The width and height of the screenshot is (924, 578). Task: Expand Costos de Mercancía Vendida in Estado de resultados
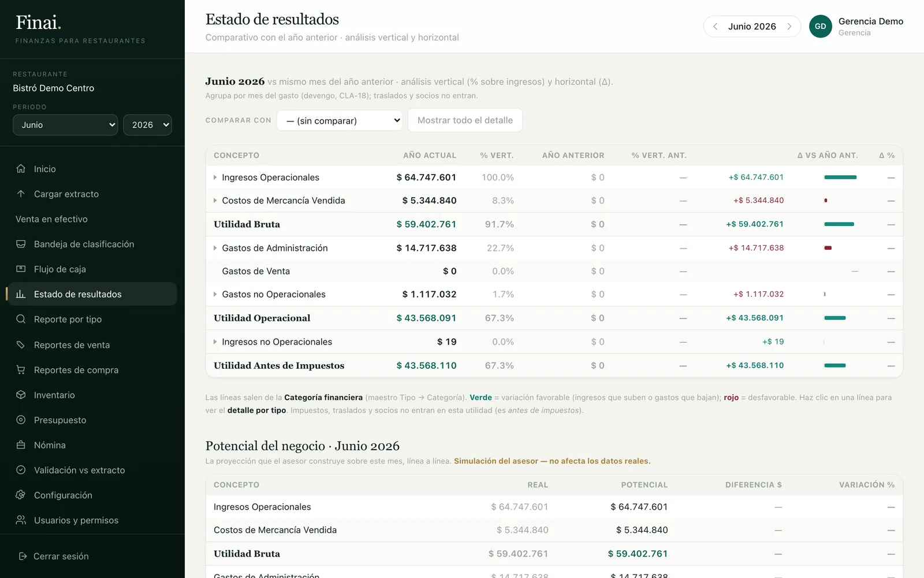point(215,201)
